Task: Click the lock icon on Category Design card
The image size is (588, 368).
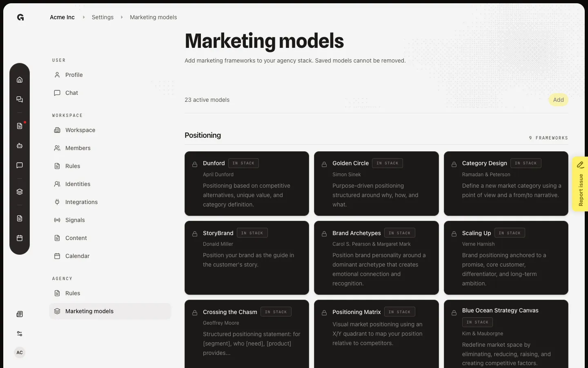Action: pyautogui.click(x=454, y=164)
